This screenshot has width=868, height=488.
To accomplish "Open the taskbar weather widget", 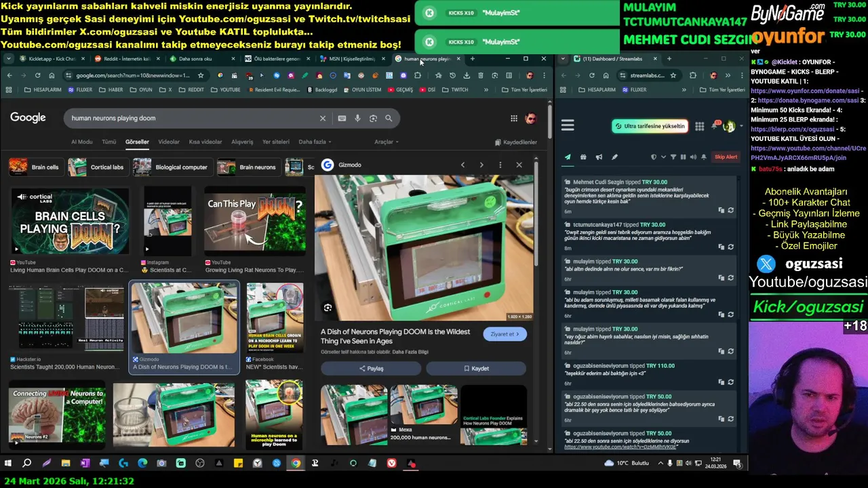I will [627, 463].
